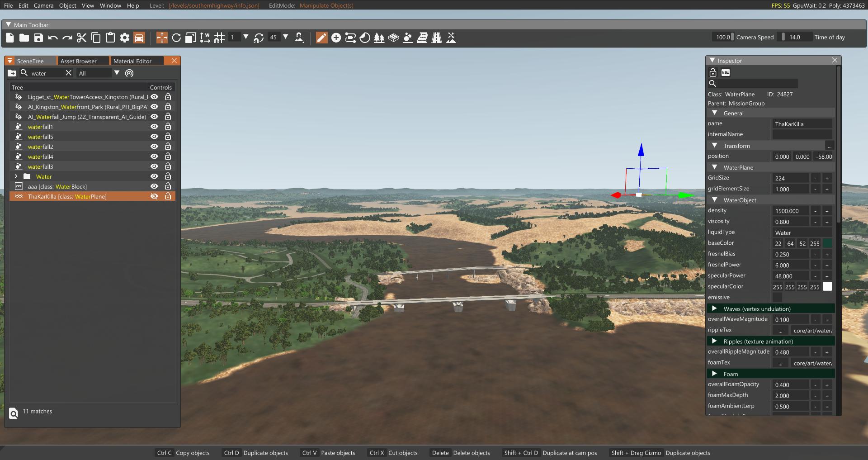Cut selection with the scissors icon

[x=81, y=38]
